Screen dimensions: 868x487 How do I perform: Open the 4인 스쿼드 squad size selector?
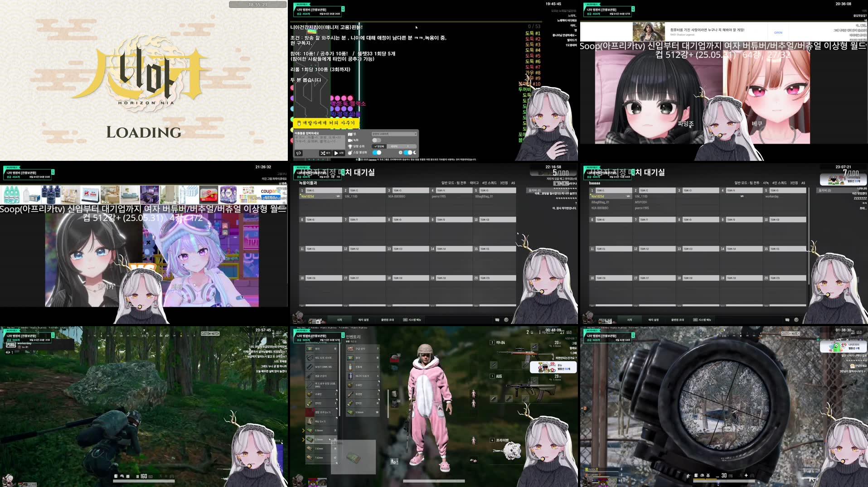coord(489,183)
